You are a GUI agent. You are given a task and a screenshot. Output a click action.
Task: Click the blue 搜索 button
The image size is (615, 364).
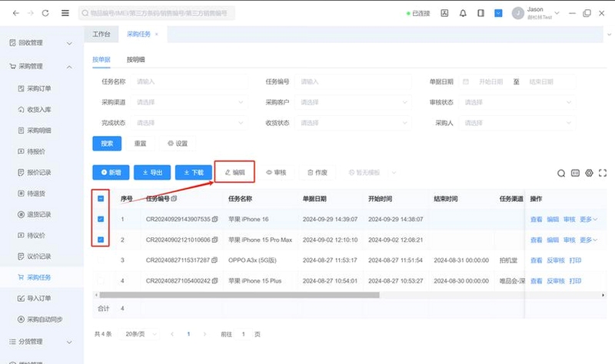tap(107, 144)
